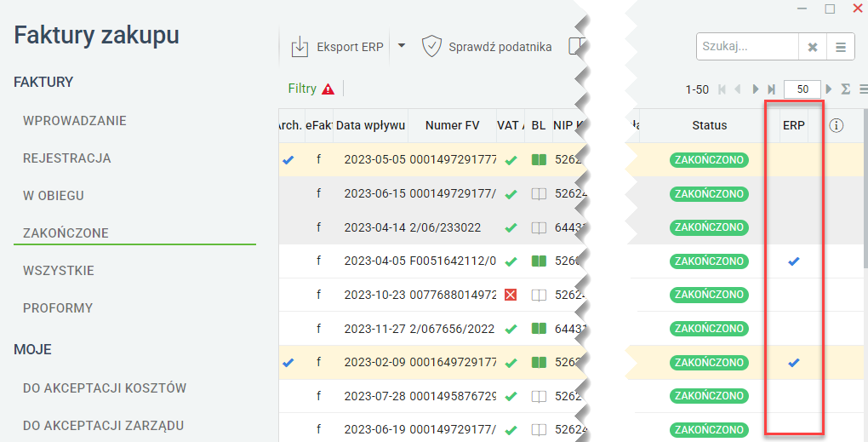
Task: Go to the first page of results
Action: point(722,89)
